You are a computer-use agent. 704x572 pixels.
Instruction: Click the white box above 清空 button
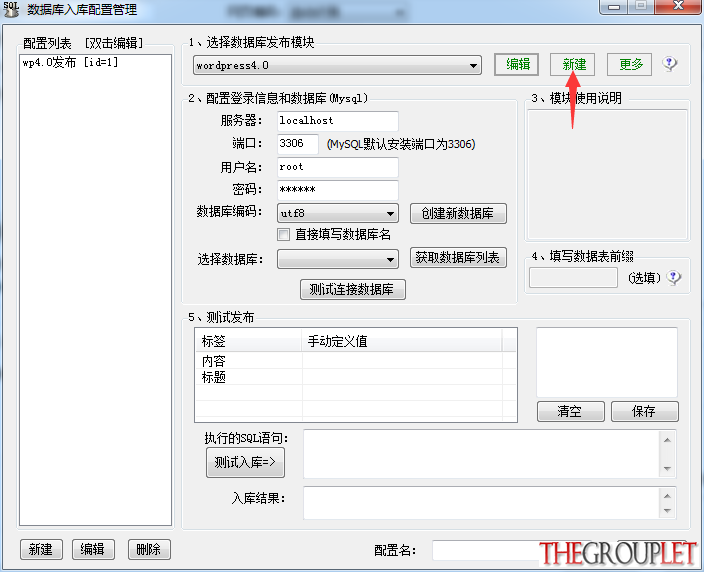(607, 362)
